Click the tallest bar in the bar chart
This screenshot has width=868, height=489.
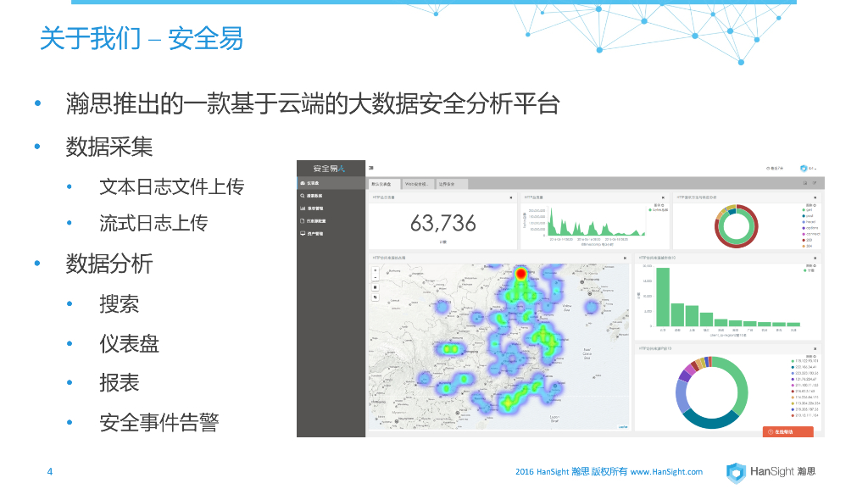click(663, 297)
